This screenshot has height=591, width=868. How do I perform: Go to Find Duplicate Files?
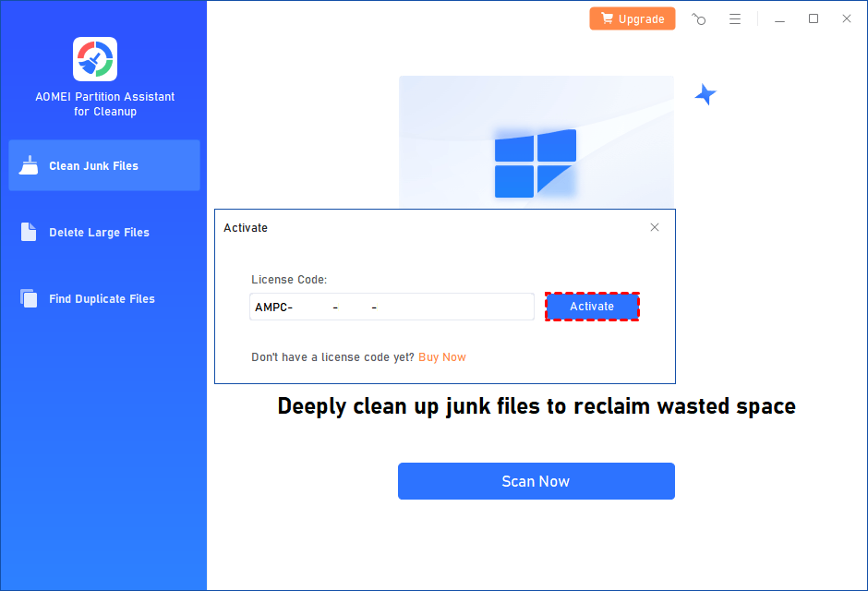pyautogui.click(x=104, y=299)
